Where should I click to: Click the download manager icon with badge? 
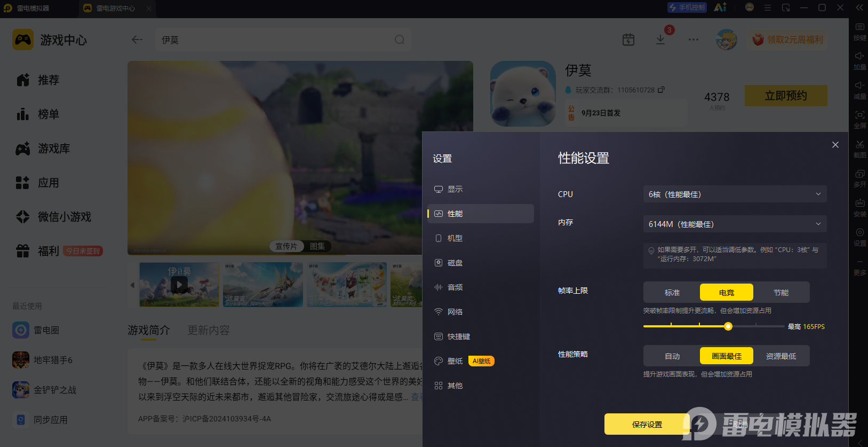click(660, 40)
